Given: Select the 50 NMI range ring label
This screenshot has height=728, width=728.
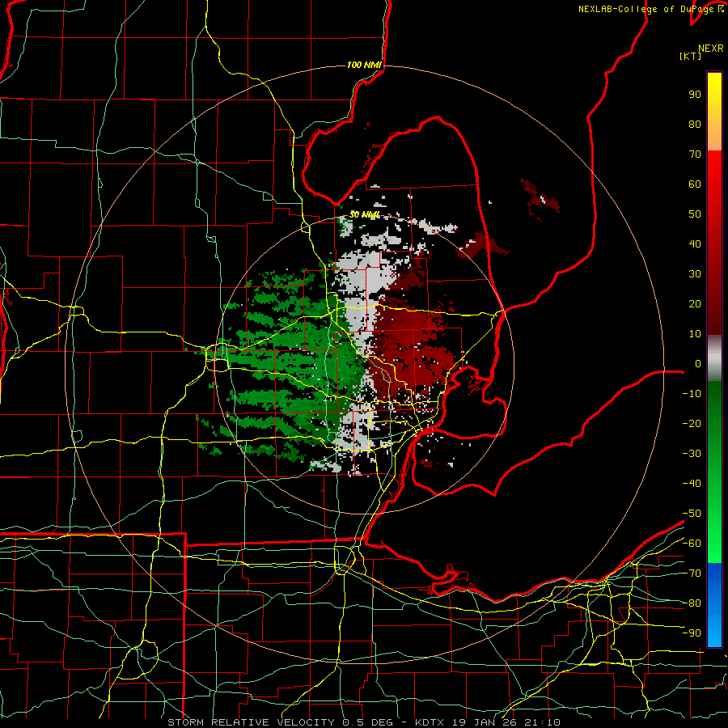Looking at the screenshot, I should 365,214.
